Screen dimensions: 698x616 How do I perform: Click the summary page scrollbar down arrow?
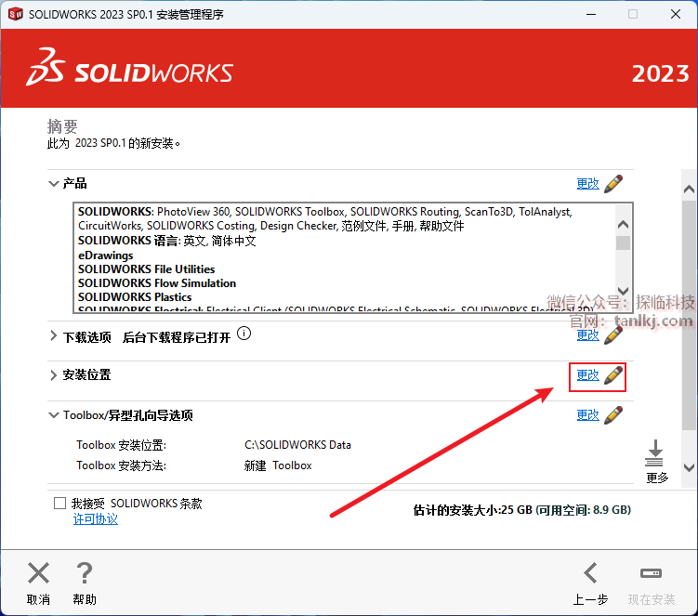coord(689,467)
